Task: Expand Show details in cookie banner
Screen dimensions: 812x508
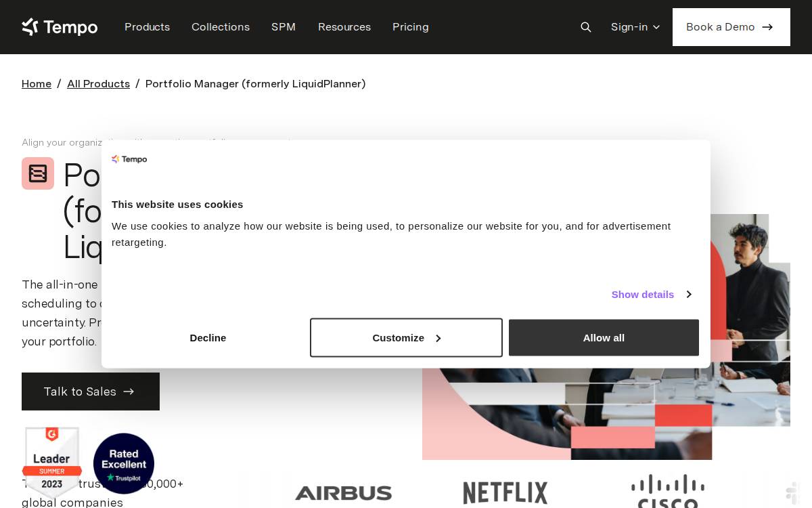Action: click(651, 294)
